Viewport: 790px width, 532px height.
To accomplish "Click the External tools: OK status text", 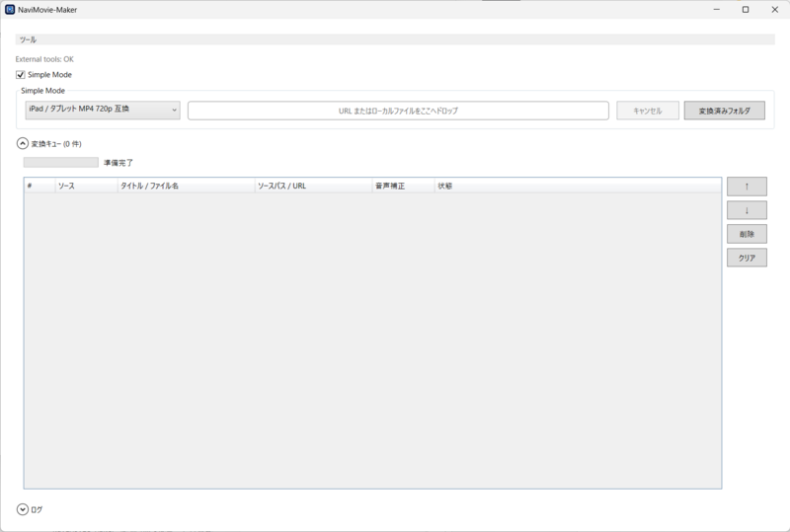I will coord(44,59).
